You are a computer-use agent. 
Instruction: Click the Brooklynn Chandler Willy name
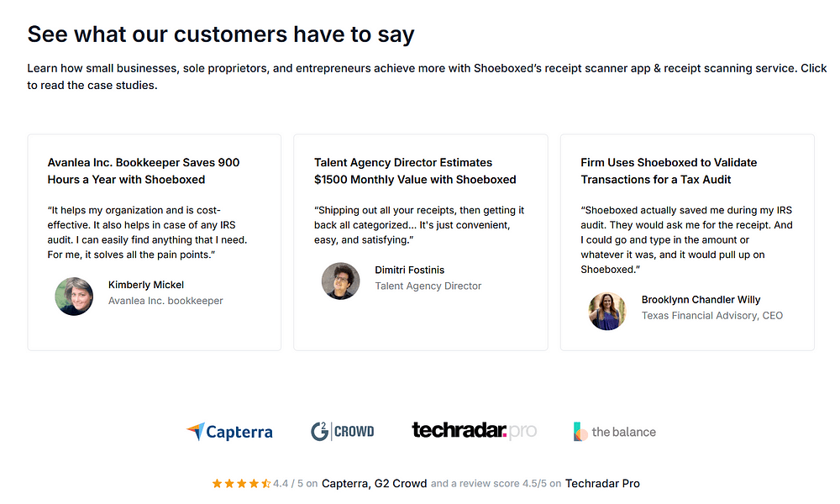(701, 300)
